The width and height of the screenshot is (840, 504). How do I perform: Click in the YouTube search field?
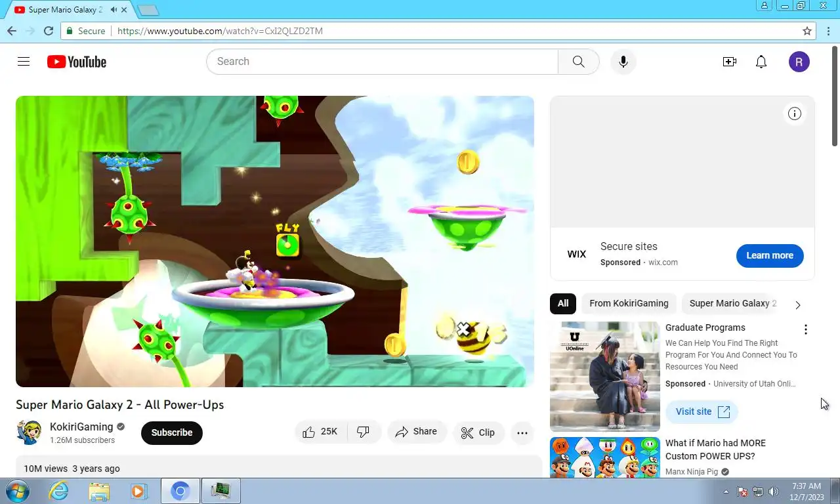(x=382, y=62)
